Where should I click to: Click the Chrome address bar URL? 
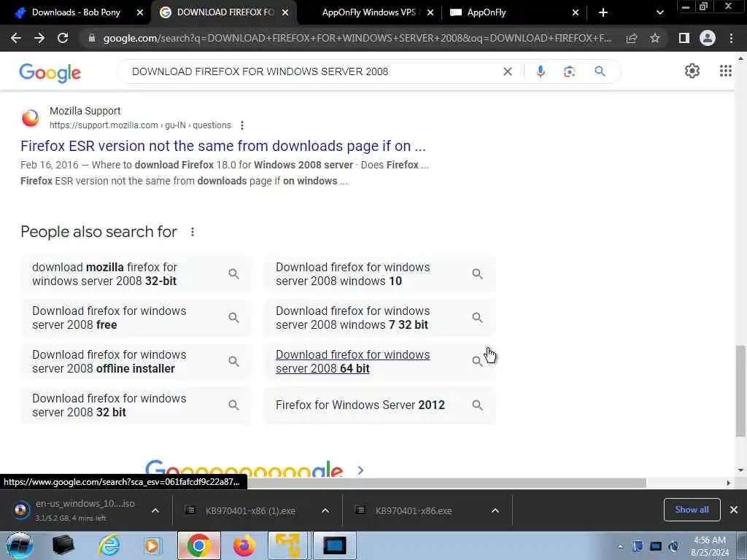357,38
